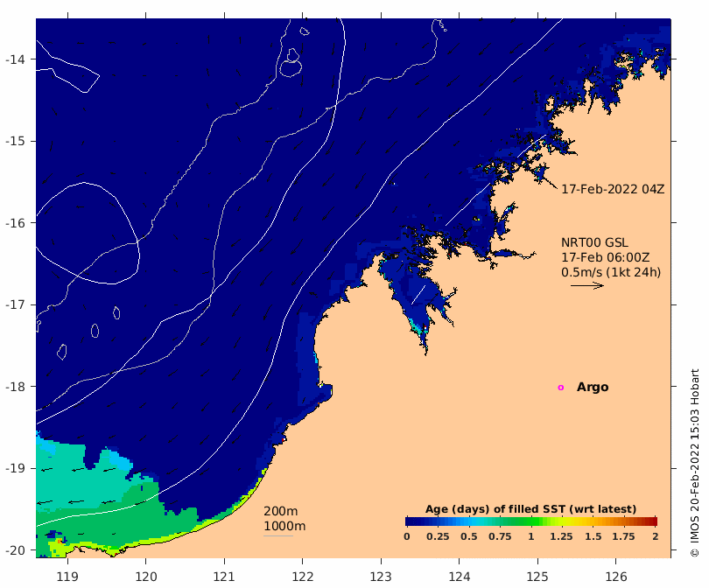Click the latitude axis label -17
The width and height of the screenshot is (709, 588).
[15, 304]
